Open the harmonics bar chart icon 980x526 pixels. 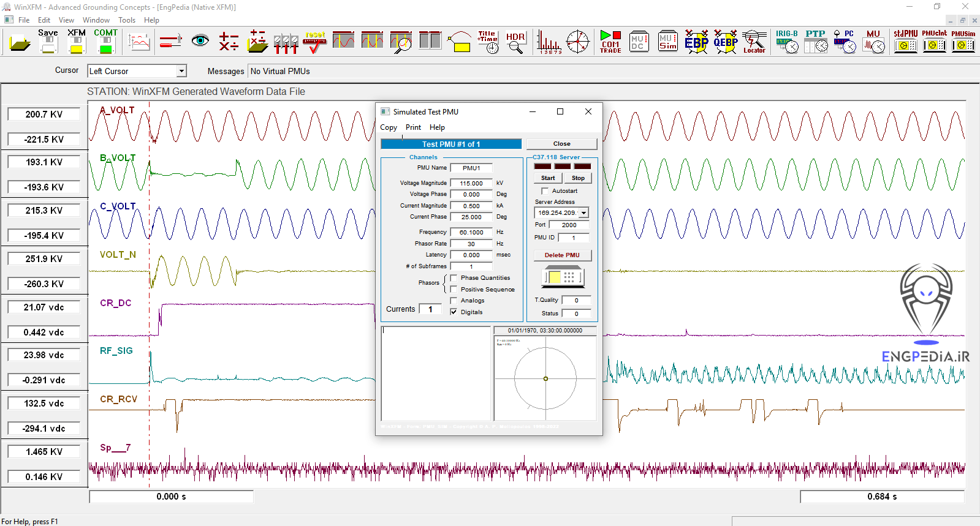tap(549, 42)
